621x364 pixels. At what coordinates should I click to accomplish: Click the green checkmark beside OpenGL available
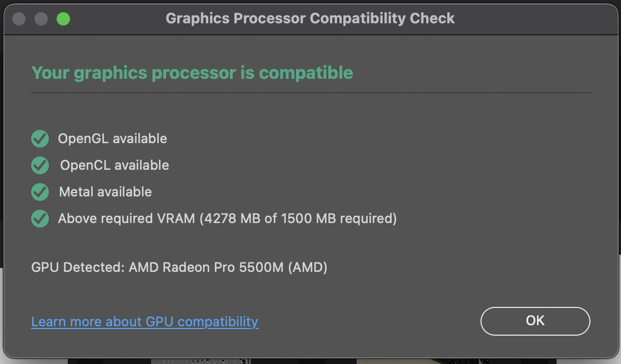(40, 139)
